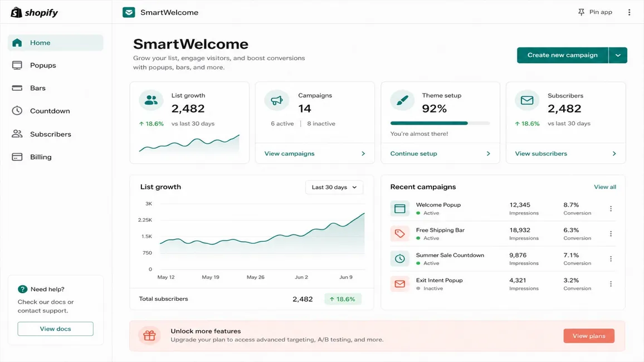The height and width of the screenshot is (362, 644).
Task: Click the Summer Sale Countdown clock icon
Action: click(399, 258)
